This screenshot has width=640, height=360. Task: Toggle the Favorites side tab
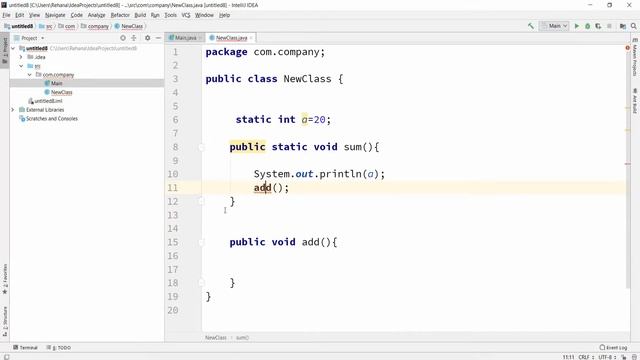5,279
